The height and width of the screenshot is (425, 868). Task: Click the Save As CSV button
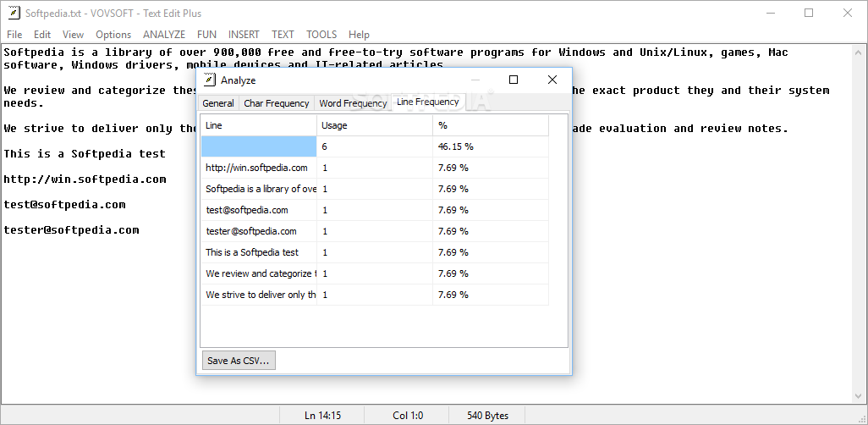point(239,360)
